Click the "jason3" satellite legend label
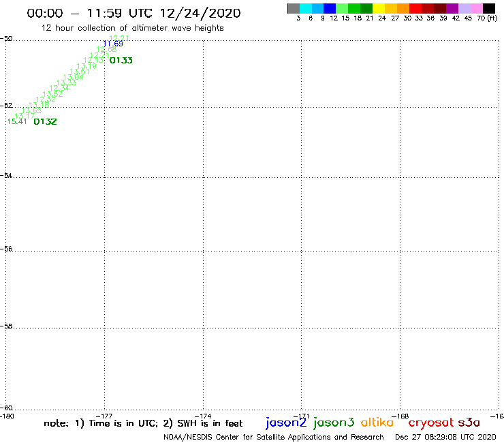This screenshot has width=504, height=443. click(334, 423)
